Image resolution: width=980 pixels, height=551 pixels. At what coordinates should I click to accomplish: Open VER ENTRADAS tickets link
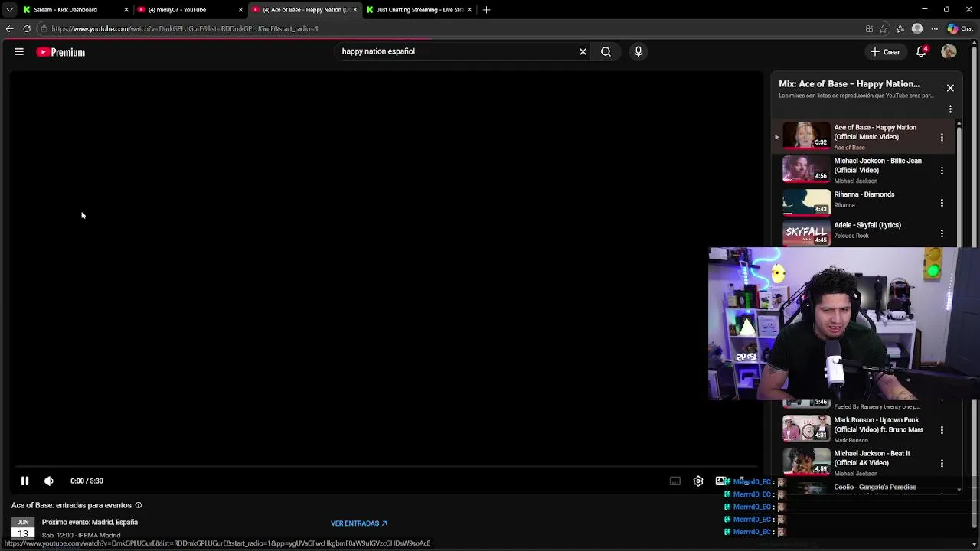coord(358,523)
